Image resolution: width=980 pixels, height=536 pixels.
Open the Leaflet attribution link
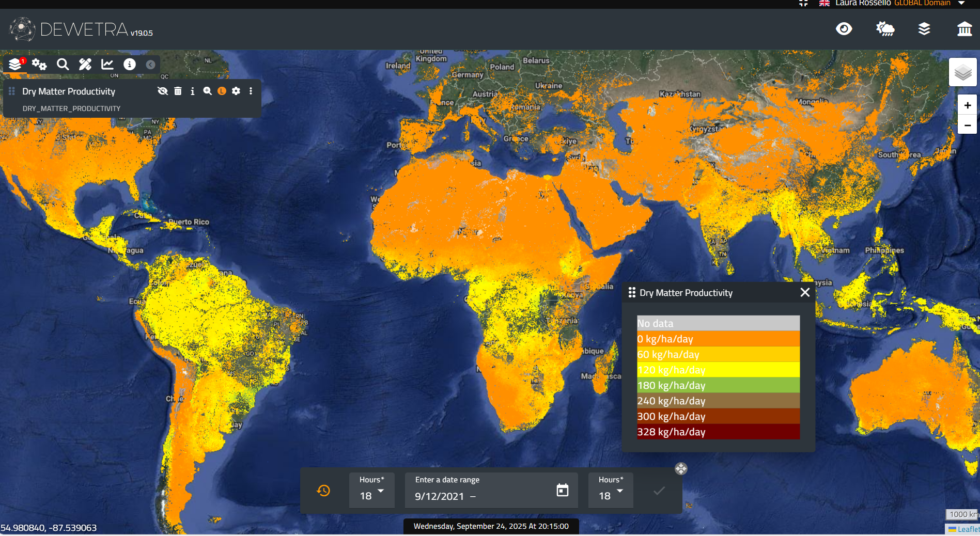tap(968, 529)
